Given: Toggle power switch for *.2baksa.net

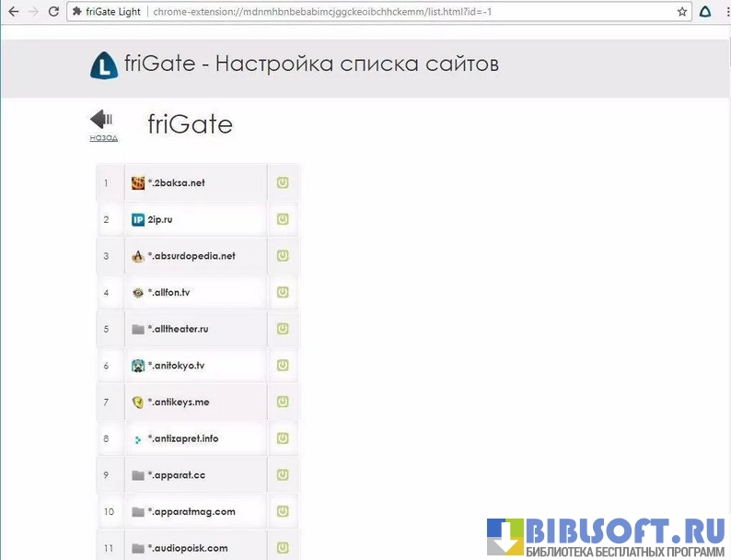Looking at the screenshot, I should click(283, 182).
